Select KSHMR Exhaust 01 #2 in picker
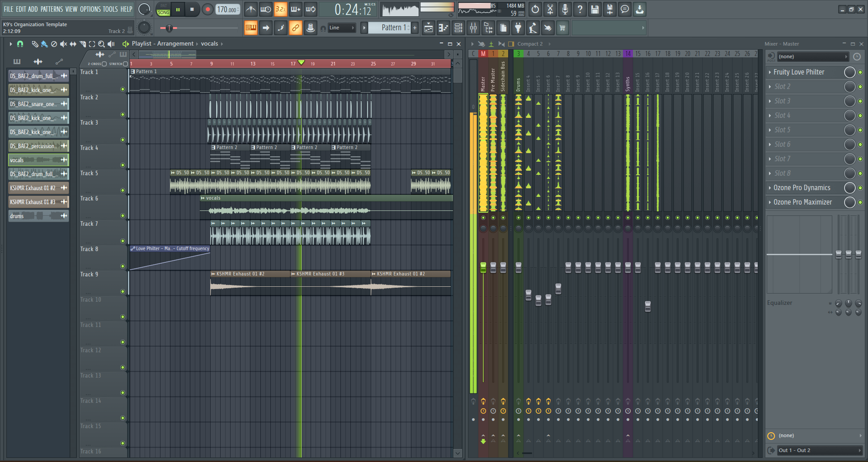The image size is (868, 462). coord(38,188)
